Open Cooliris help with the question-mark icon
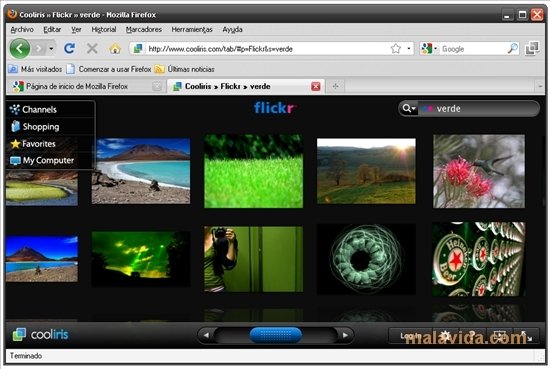This screenshot has height=369, width=550. coord(472,336)
